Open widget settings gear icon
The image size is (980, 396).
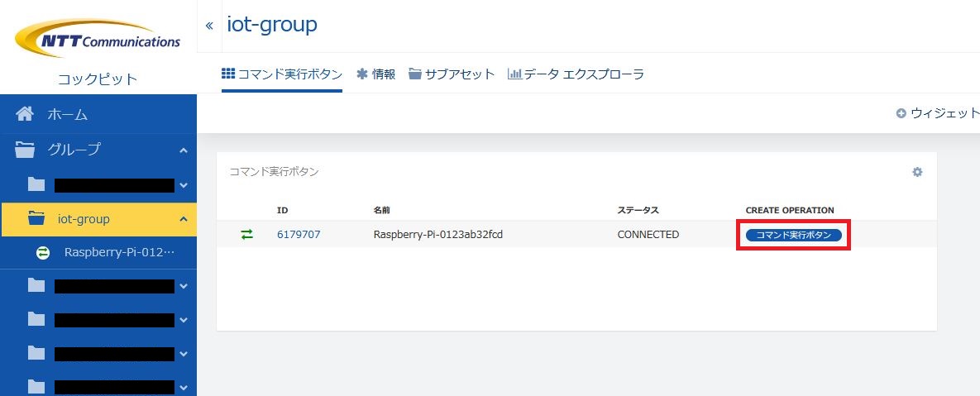(917, 172)
